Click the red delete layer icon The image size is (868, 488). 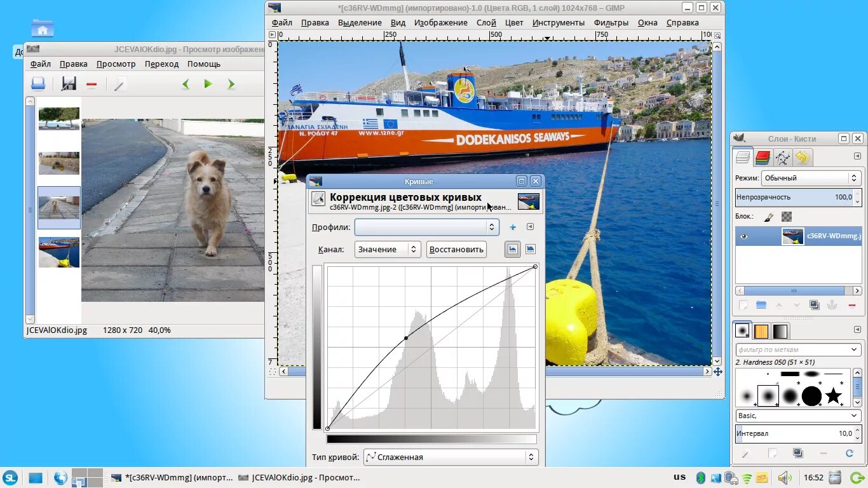[851, 306]
